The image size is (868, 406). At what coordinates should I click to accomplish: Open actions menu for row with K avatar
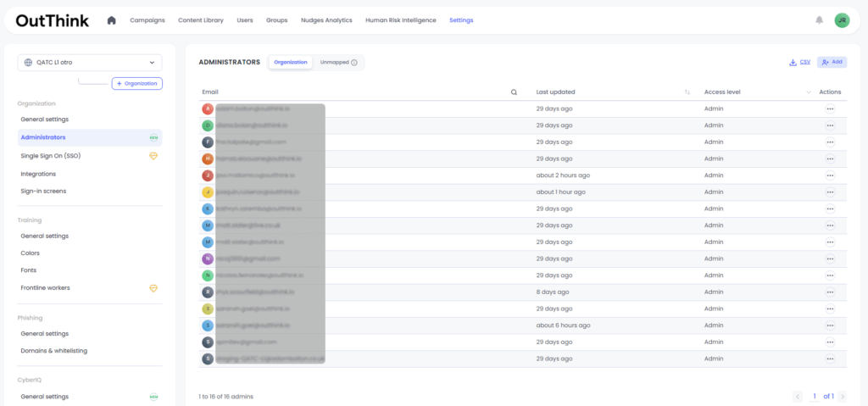pos(830,209)
